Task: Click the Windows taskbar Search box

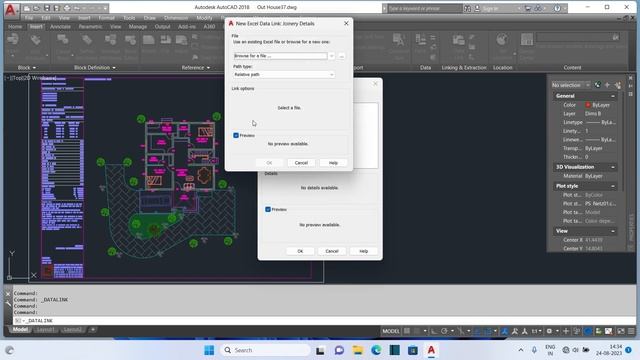Action: coord(266,350)
